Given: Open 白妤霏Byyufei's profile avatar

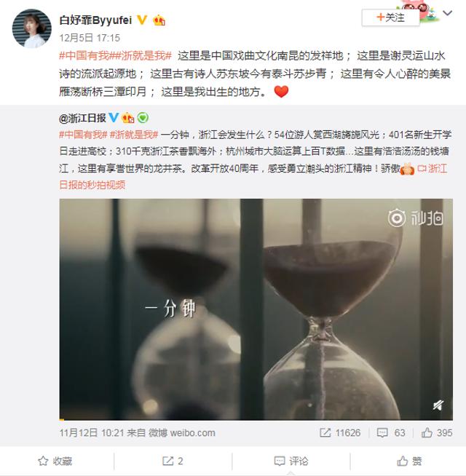Looking at the screenshot, I should tap(31, 28).
